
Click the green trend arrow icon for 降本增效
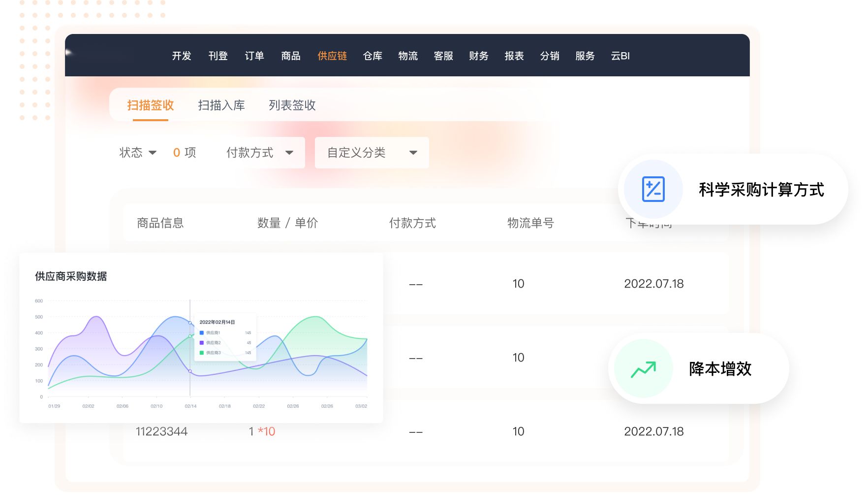(643, 369)
